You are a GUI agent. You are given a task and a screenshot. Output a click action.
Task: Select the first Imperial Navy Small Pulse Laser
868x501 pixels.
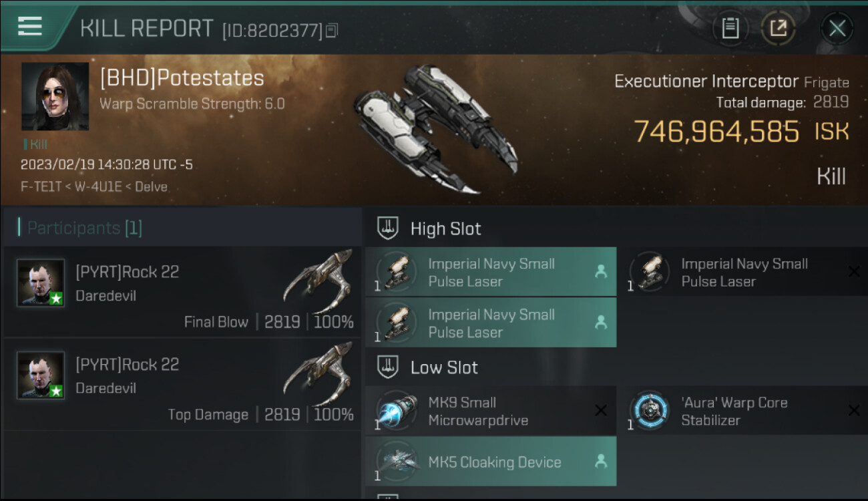pos(491,272)
